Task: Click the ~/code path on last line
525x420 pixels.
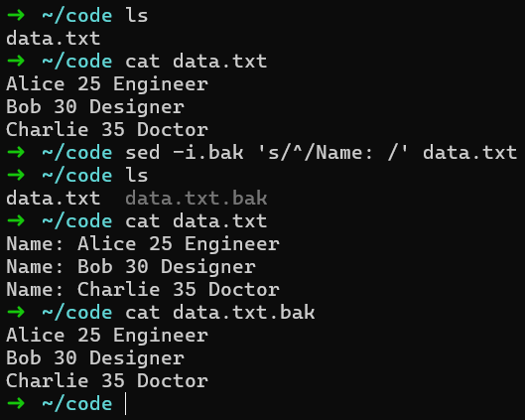Action: click(x=77, y=403)
